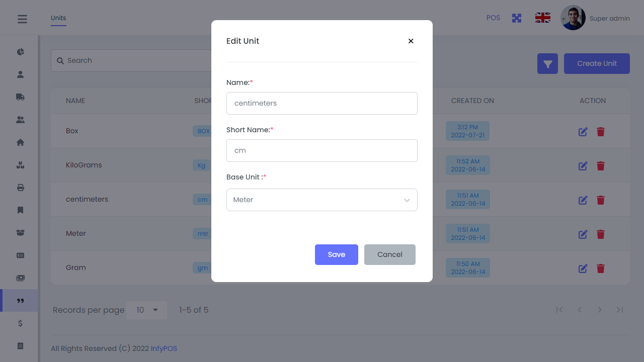Open the Base Unit dropdown
The image size is (644, 362).
[x=321, y=200]
